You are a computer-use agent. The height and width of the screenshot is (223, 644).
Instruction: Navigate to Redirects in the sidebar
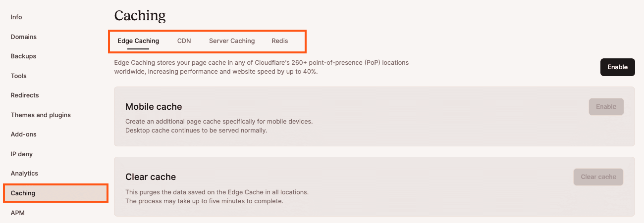click(25, 95)
